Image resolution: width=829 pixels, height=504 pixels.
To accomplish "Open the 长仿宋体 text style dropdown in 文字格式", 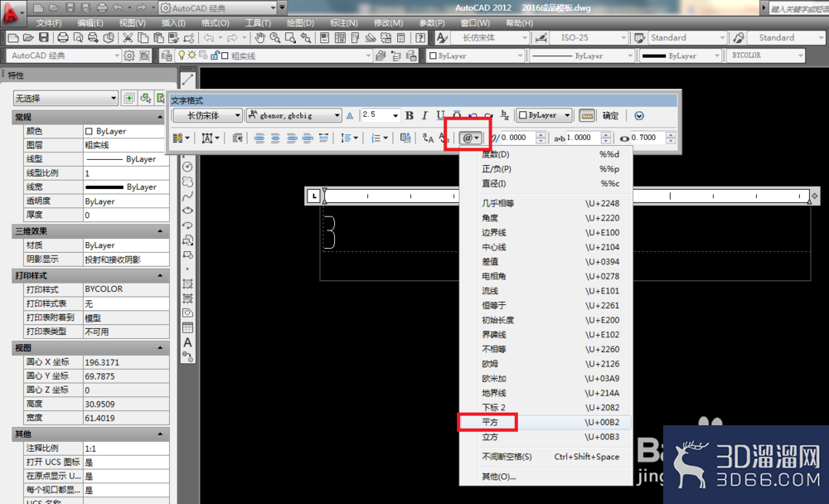I will [x=208, y=115].
